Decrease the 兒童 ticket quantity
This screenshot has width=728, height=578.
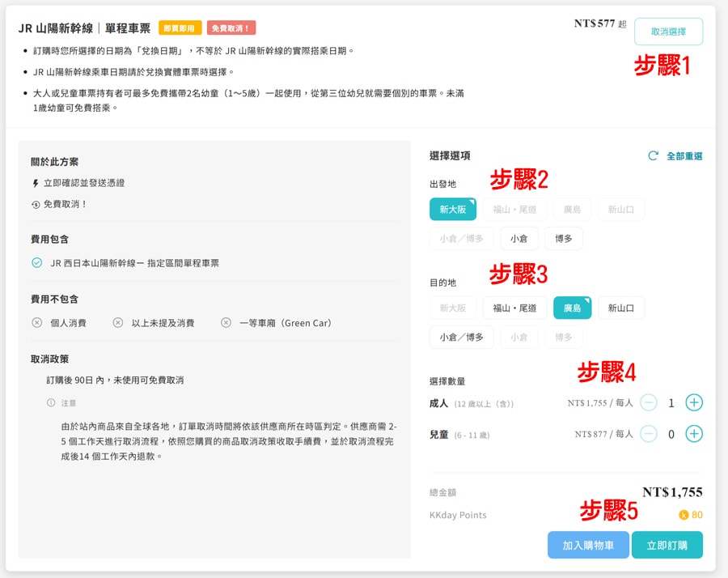click(648, 434)
